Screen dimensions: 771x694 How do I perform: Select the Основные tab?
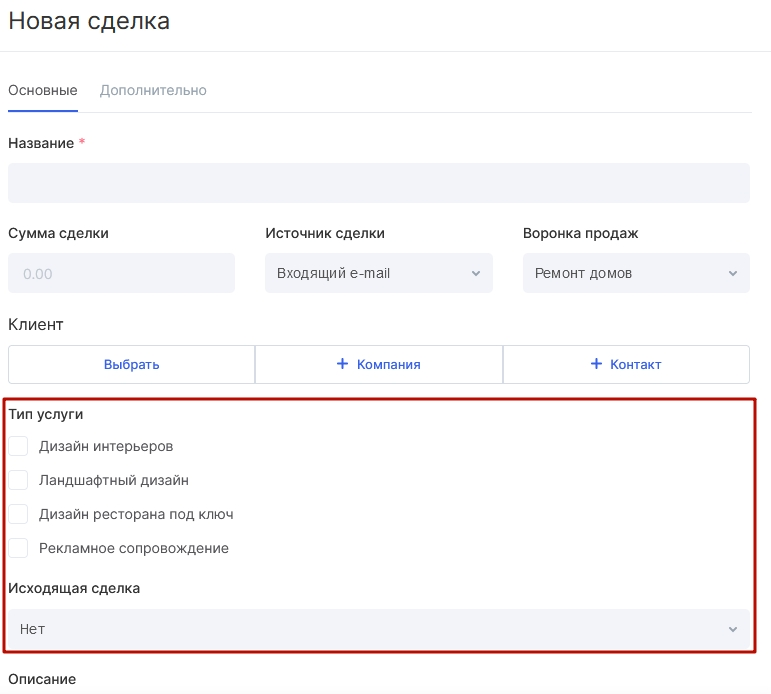coord(43,91)
